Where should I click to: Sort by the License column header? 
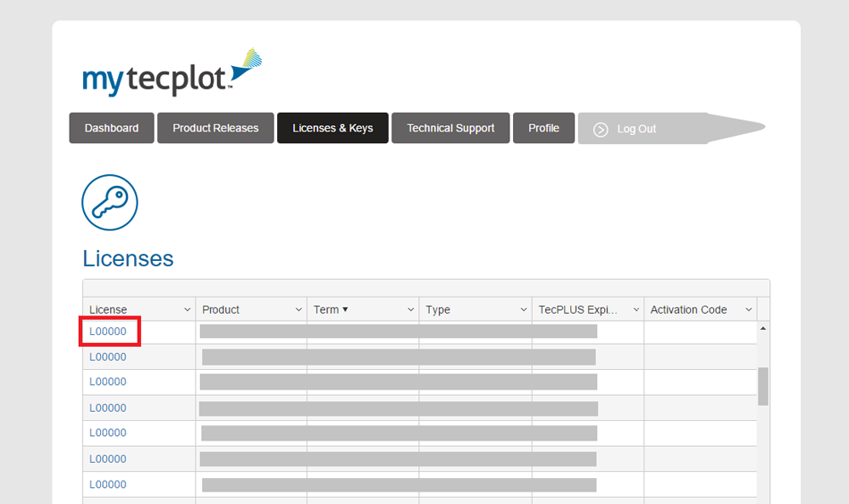[x=108, y=310]
